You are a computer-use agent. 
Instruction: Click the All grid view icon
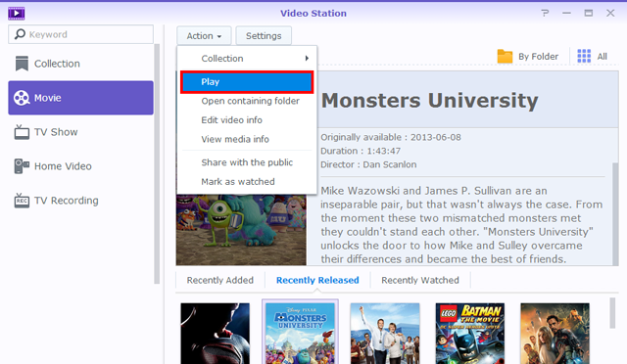(x=584, y=56)
